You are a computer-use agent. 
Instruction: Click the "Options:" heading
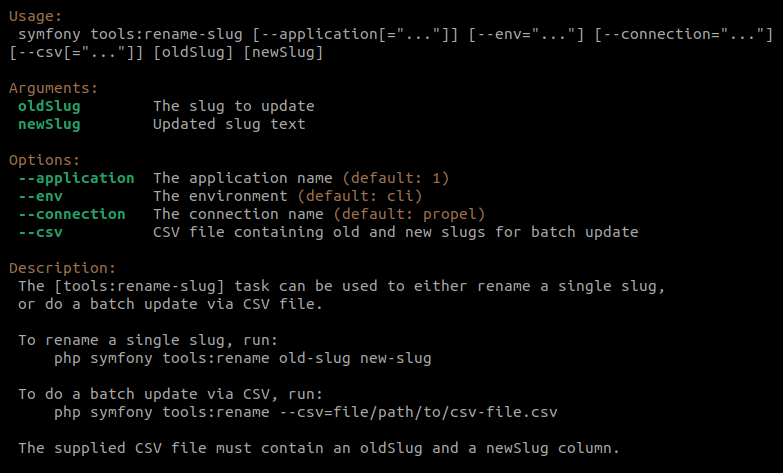point(44,160)
